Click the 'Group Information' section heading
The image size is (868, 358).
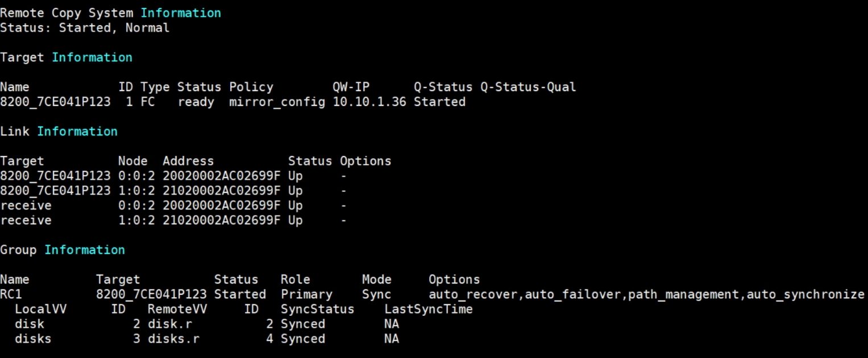(63, 250)
